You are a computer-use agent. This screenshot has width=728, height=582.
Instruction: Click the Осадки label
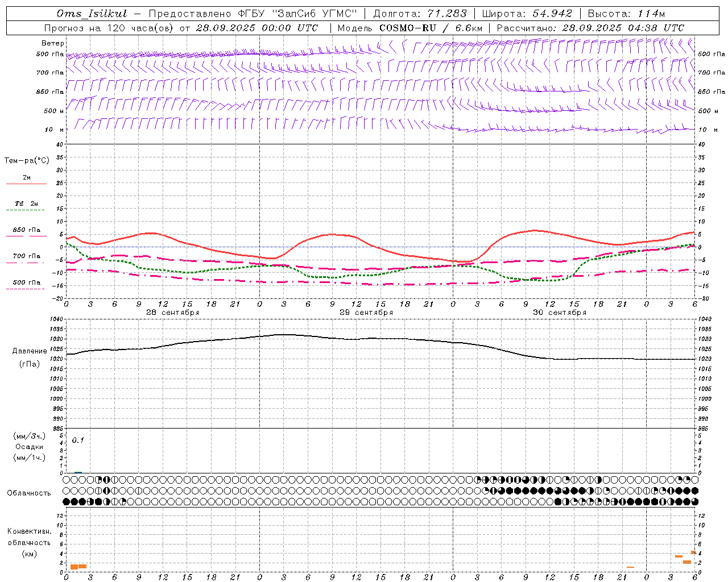coord(30,447)
